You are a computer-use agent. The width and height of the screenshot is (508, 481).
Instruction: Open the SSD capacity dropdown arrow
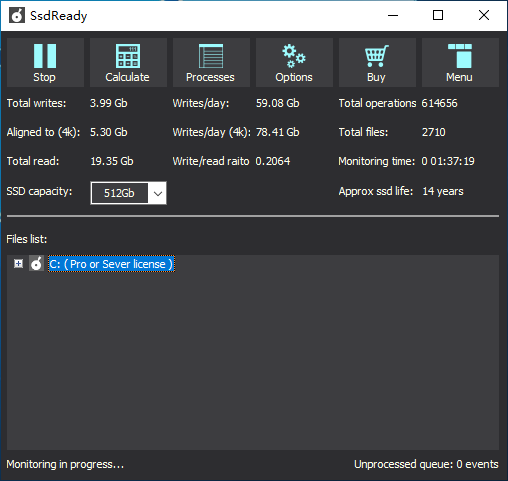(x=158, y=193)
